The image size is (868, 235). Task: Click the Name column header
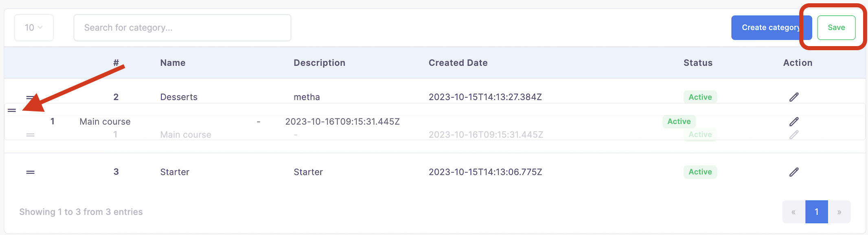pos(173,63)
